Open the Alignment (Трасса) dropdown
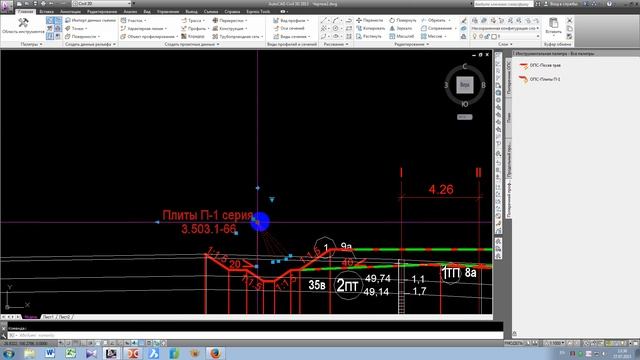Image resolution: width=640 pixels, height=360 pixels. coord(193,20)
